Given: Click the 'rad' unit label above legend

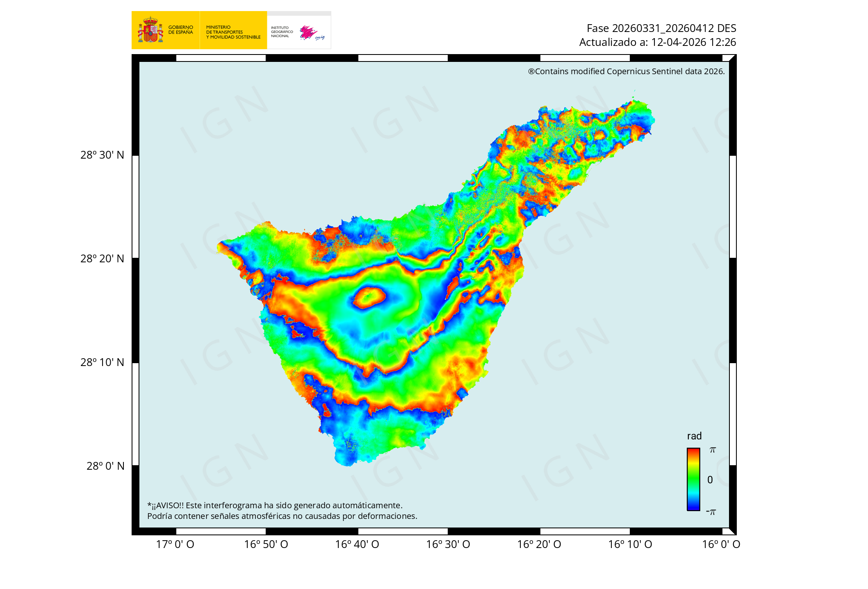Looking at the screenshot, I should pos(694,436).
